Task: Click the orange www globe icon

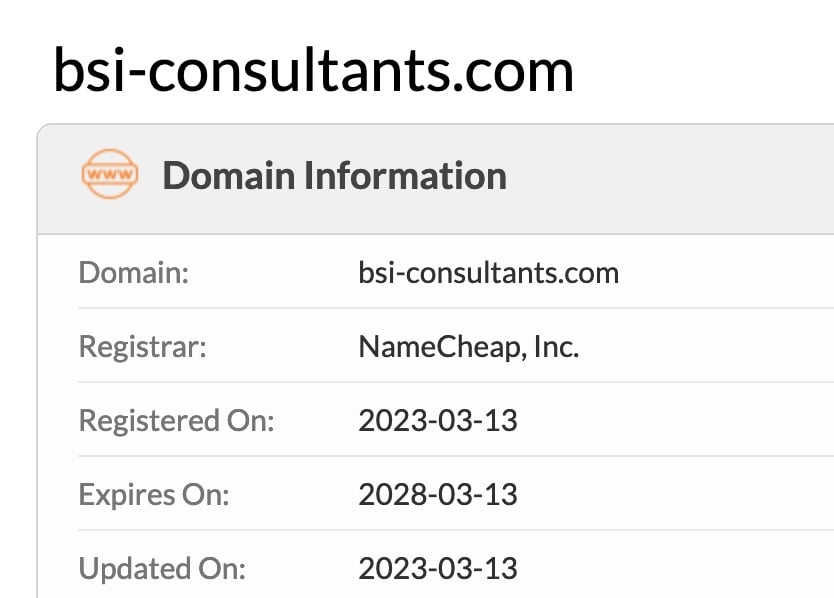Action: (x=109, y=175)
